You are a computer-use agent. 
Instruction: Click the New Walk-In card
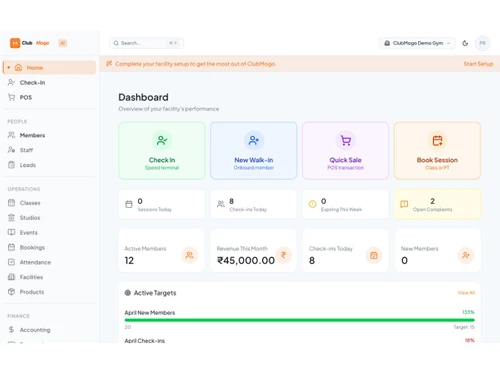coord(254,151)
